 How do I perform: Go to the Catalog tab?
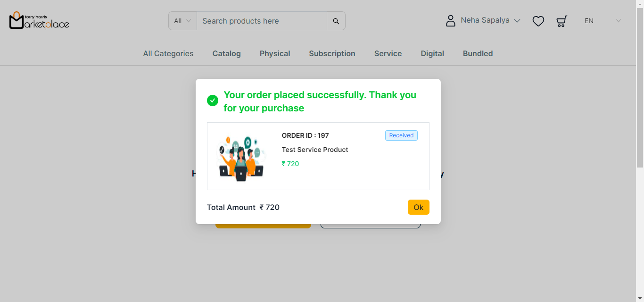(227, 53)
